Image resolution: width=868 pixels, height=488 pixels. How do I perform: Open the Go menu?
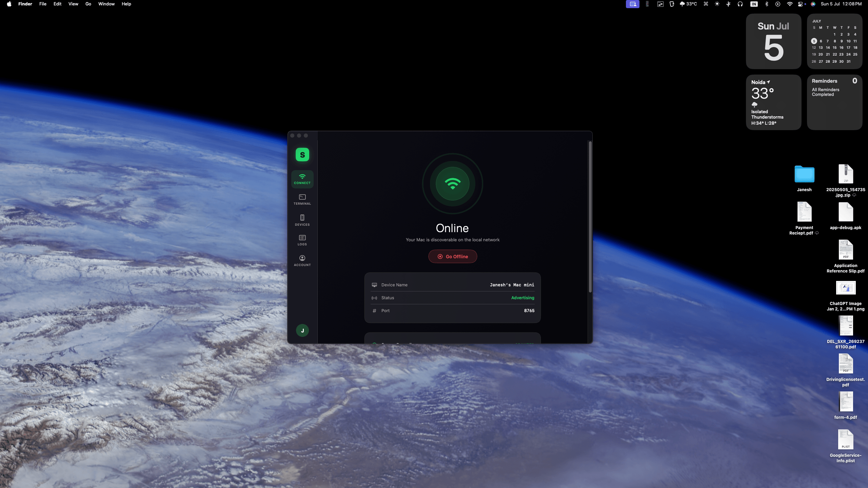click(88, 4)
